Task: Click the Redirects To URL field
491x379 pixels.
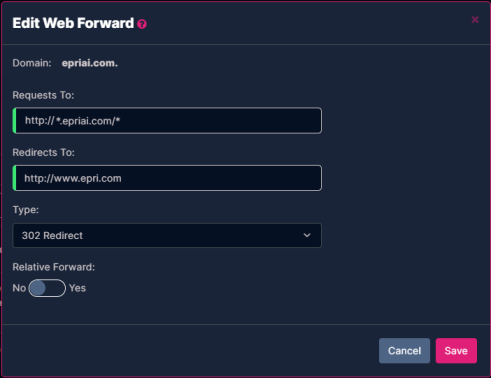Action: (167, 178)
